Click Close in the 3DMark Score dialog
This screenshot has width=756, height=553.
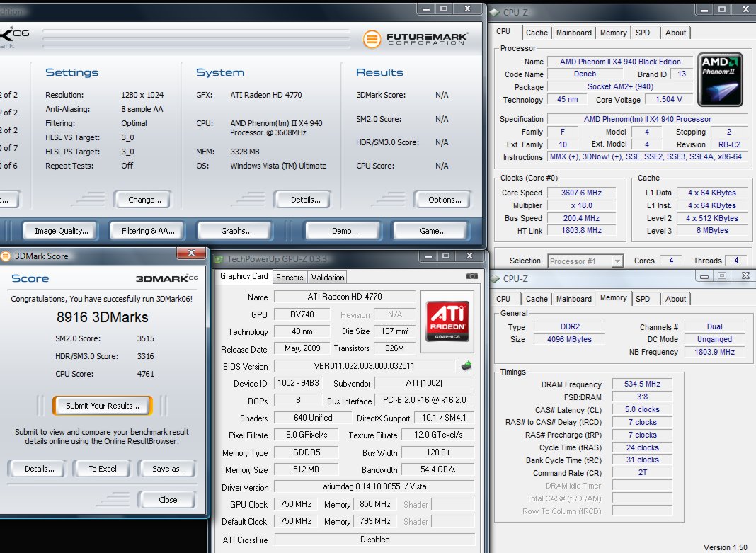[168, 500]
